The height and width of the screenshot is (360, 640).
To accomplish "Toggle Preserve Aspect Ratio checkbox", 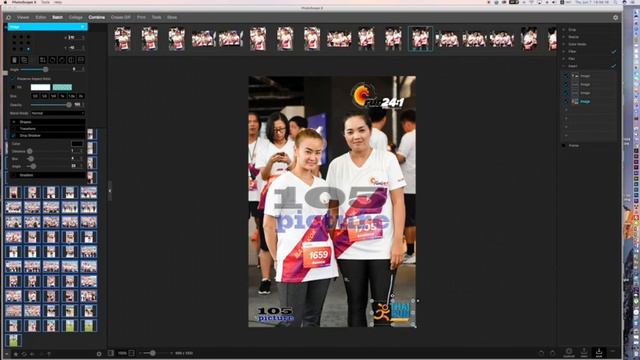I will pos(13,78).
